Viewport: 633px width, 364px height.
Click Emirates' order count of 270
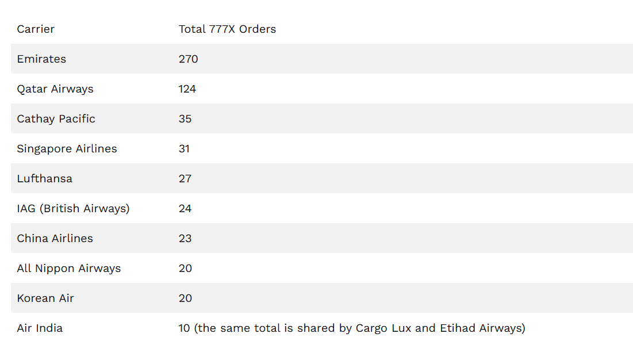(188, 59)
